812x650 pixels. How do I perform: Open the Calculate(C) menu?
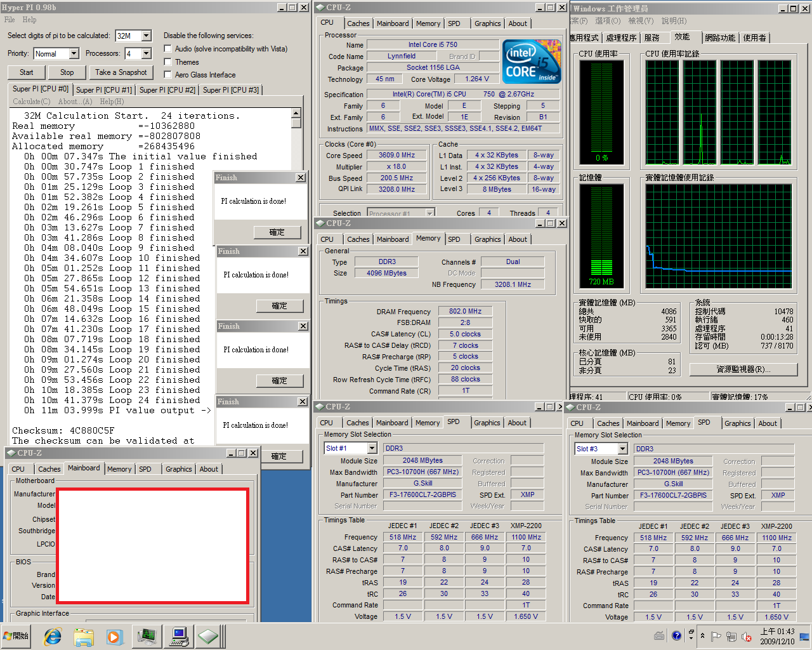click(32, 102)
